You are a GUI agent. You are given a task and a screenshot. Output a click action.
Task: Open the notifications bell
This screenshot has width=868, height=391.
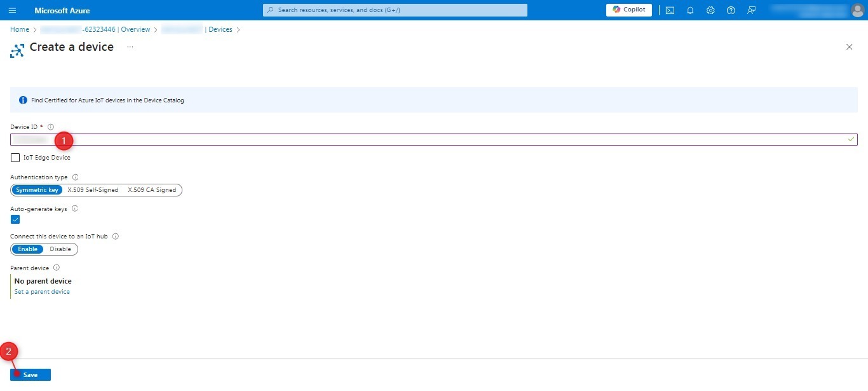(x=690, y=10)
